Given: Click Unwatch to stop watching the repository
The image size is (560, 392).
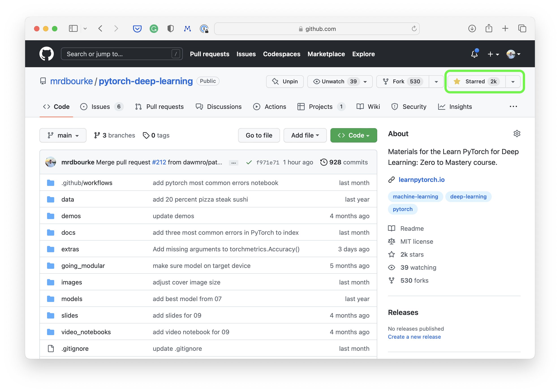Looking at the screenshot, I should 333,82.
